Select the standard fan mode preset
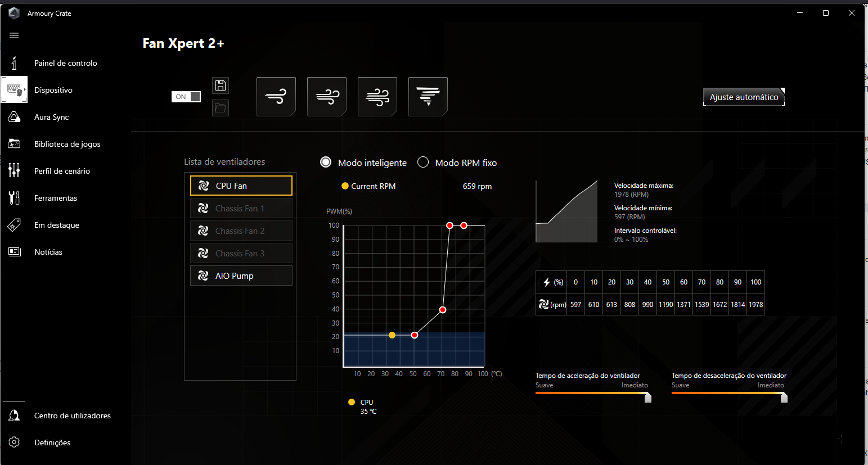Viewport: 868px width, 465px height. tap(327, 97)
